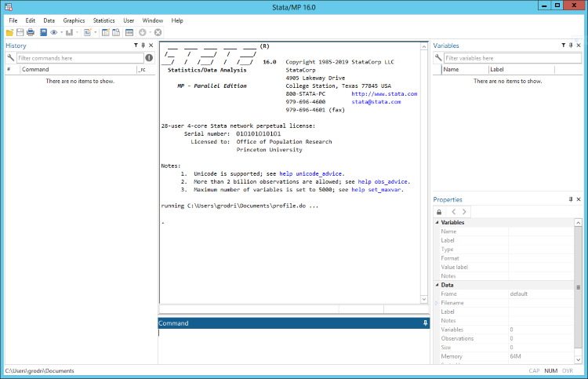Open the Do-file Editor dropdown arrow

pyautogui.click(x=95, y=33)
